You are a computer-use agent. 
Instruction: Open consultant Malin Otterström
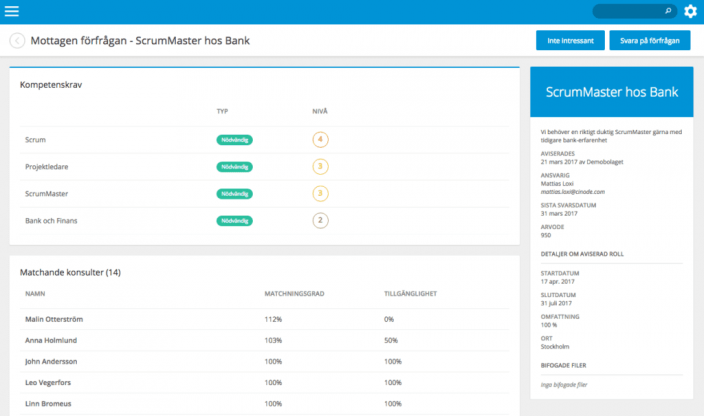(55, 319)
